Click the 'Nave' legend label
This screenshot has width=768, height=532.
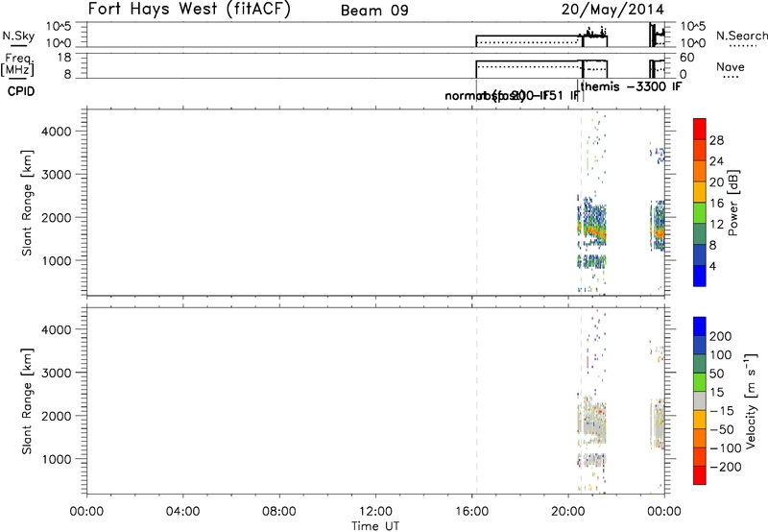point(731,66)
